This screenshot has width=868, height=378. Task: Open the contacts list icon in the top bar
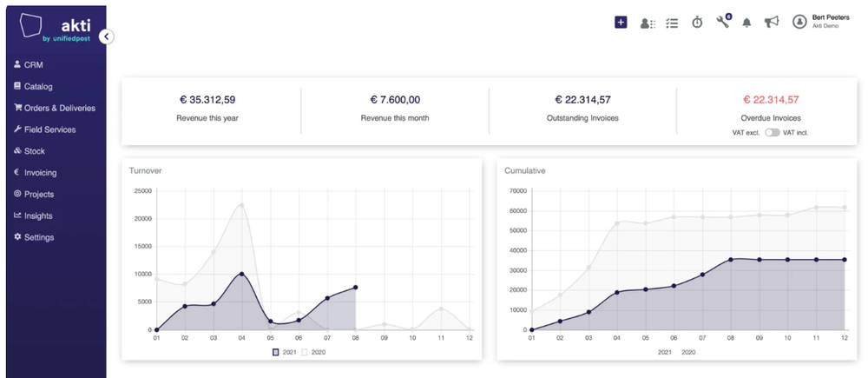pos(648,23)
